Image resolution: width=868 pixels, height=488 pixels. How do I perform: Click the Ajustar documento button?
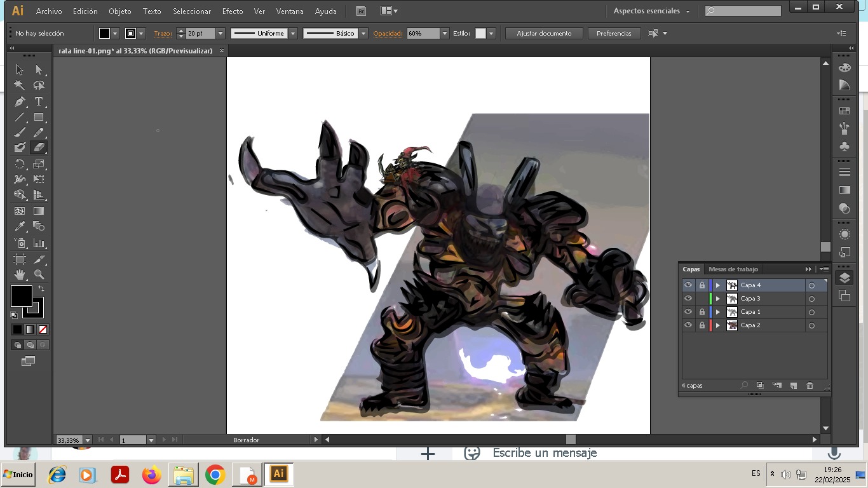544,34
